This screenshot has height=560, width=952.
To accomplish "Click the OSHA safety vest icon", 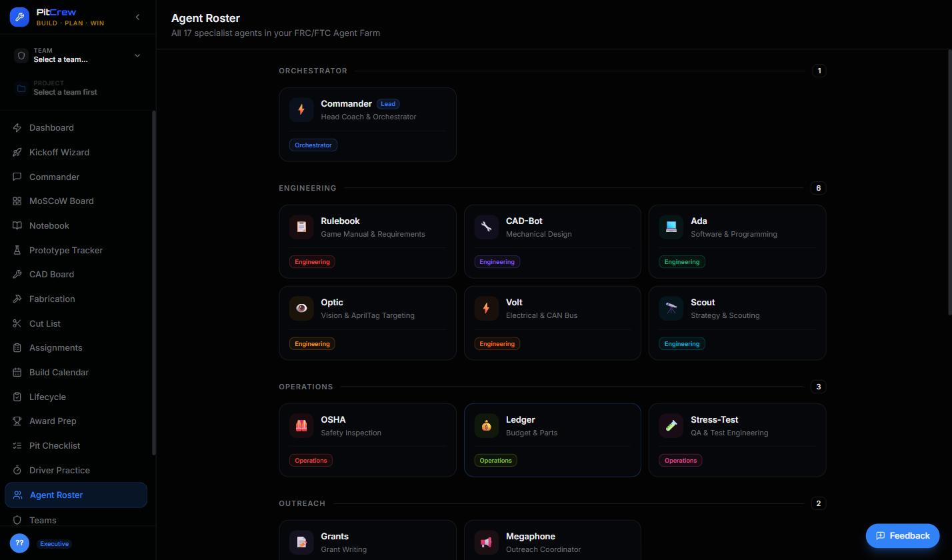I will pos(301,425).
